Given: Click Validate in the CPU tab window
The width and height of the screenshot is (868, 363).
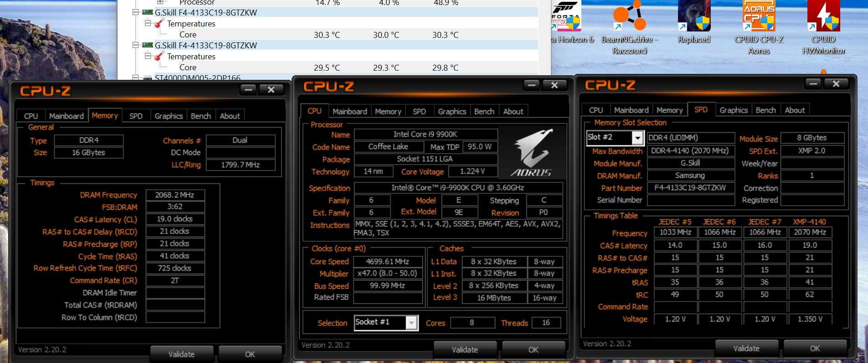Looking at the screenshot, I should 465,350.
